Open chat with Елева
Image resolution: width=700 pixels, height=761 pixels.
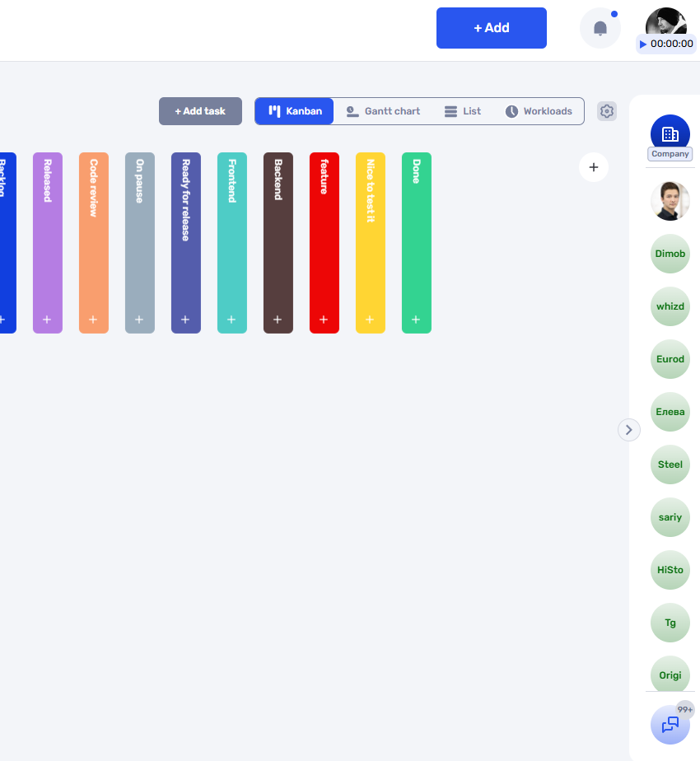tap(670, 412)
